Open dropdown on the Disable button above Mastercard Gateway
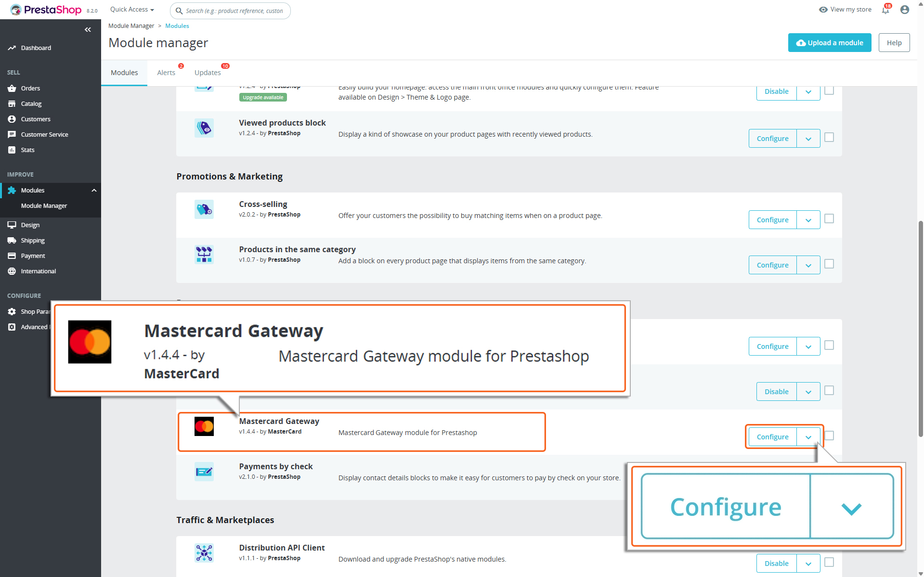The height and width of the screenshot is (577, 924). [808, 392]
